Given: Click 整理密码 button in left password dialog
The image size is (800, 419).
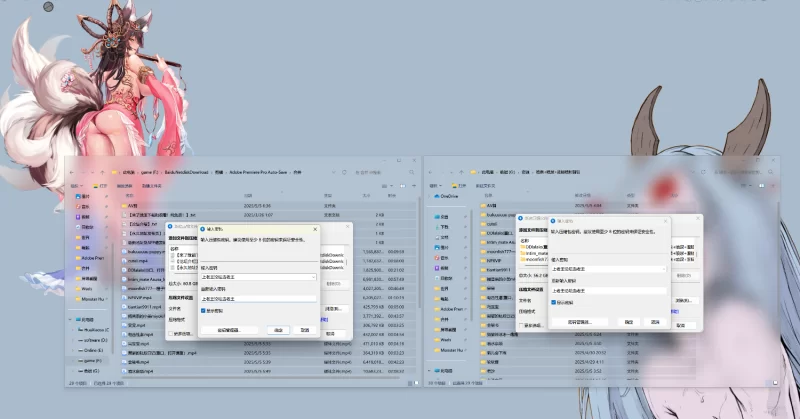Looking at the screenshot, I should pyautogui.click(x=229, y=330).
